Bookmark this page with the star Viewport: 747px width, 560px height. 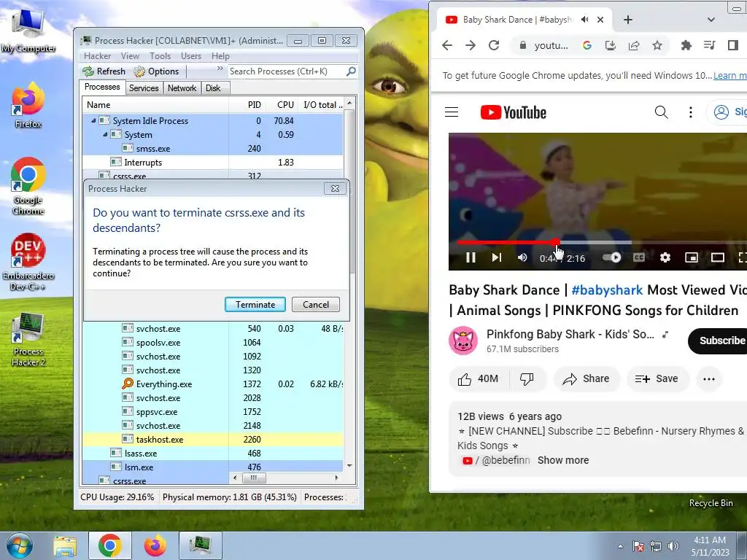657,45
